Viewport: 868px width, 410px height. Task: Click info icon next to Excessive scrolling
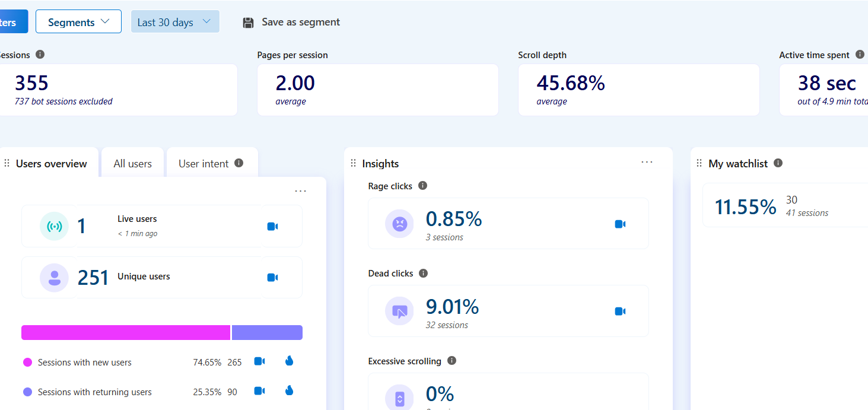452,360
